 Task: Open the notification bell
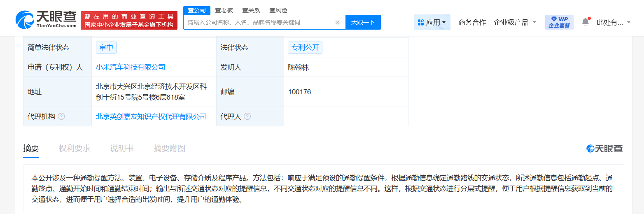(x=585, y=22)
